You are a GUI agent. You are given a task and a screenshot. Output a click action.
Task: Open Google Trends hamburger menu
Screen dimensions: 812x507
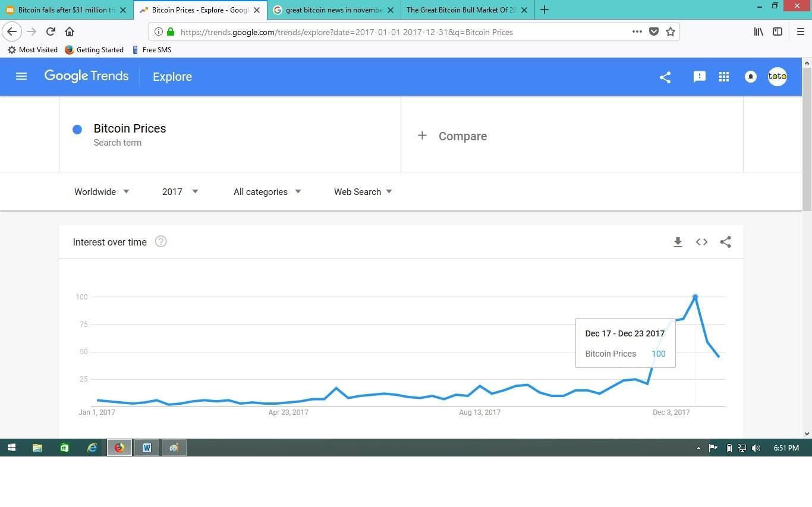(21, 76)
